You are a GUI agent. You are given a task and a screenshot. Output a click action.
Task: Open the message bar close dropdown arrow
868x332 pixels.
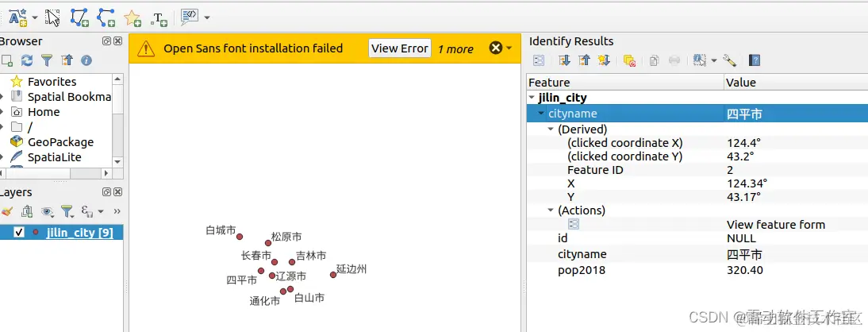tap(509, 48)
